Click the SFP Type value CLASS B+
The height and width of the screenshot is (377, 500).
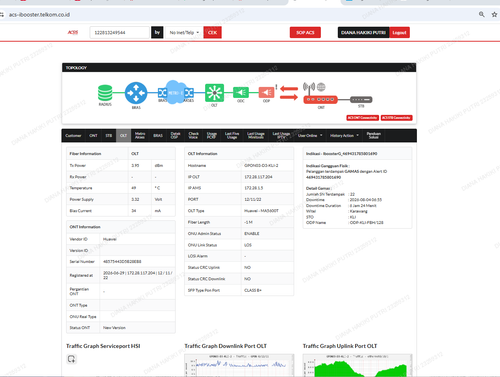(253, 290)
